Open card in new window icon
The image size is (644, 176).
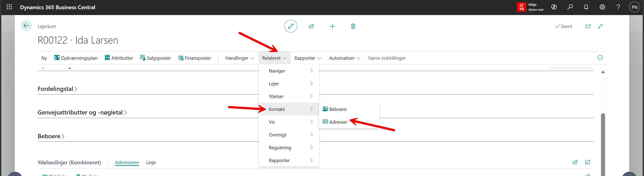tap(588, 26)
